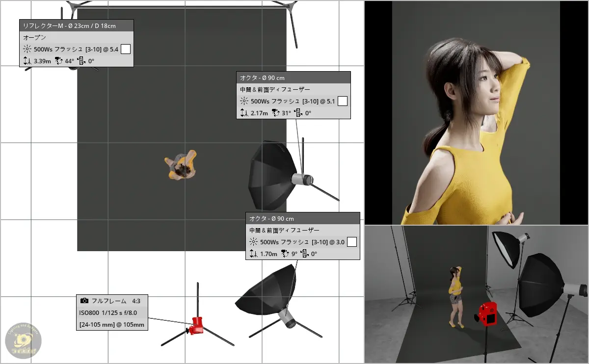Click the red camera in the 3D studio view

point(487,314)
